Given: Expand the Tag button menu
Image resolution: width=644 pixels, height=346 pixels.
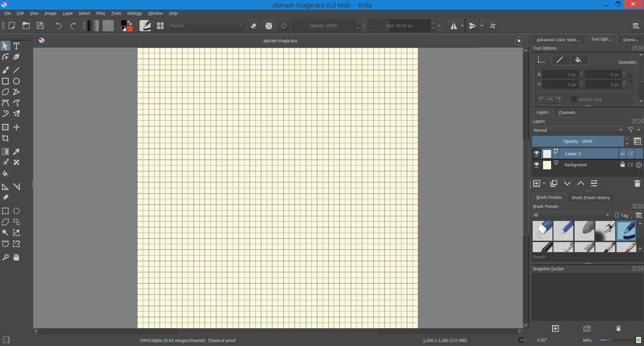Looking at the screenshot, I should click(623, 215).
